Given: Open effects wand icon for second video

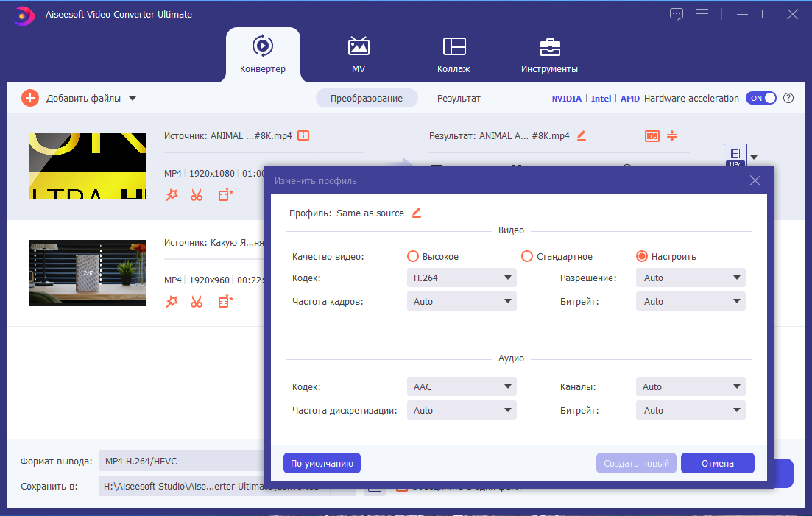Looking at the screenshot, I should (172, 302).
